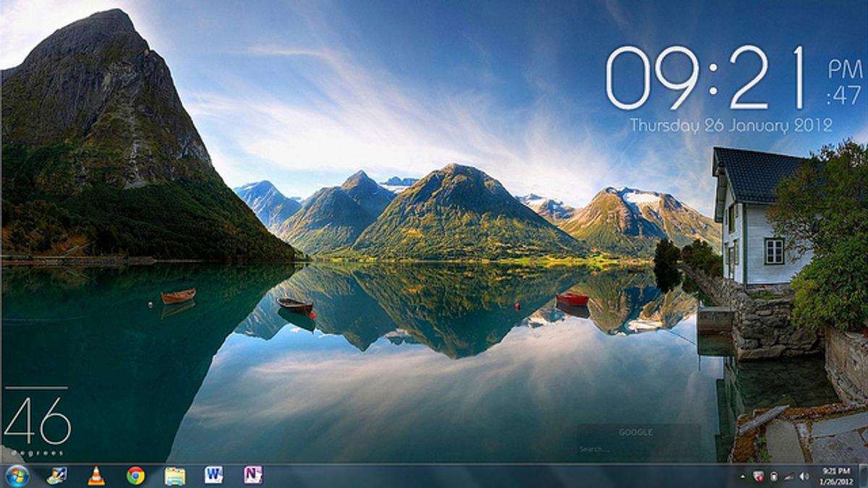Open the taskbar clock showing 9:21 PM

[x=835, y=476]
